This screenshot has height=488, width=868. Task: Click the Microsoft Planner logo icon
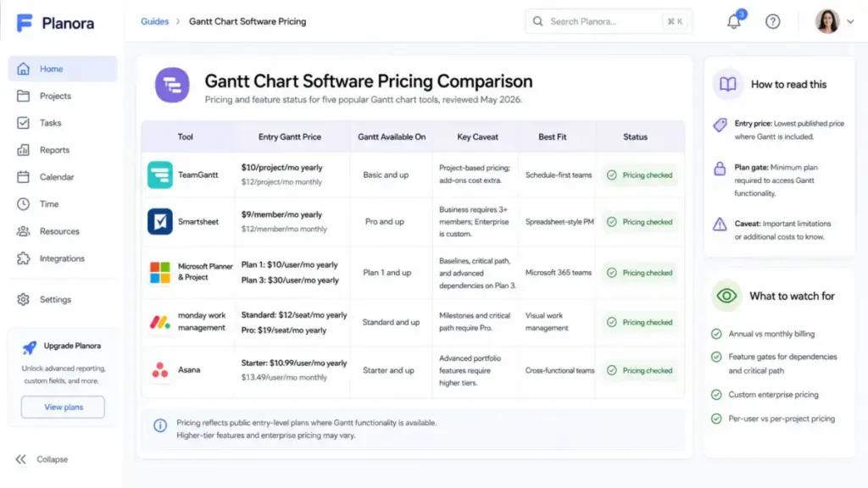[x=160, y=272]
